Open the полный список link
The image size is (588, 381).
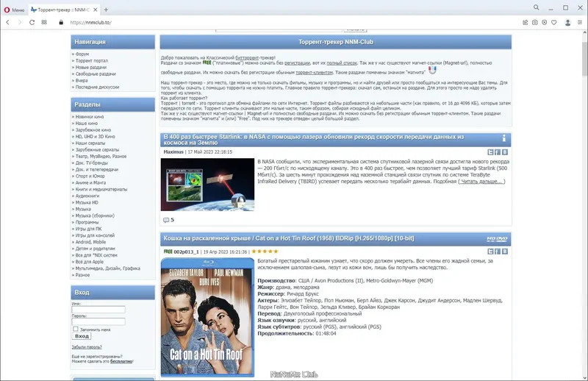[x=342, y=63]
